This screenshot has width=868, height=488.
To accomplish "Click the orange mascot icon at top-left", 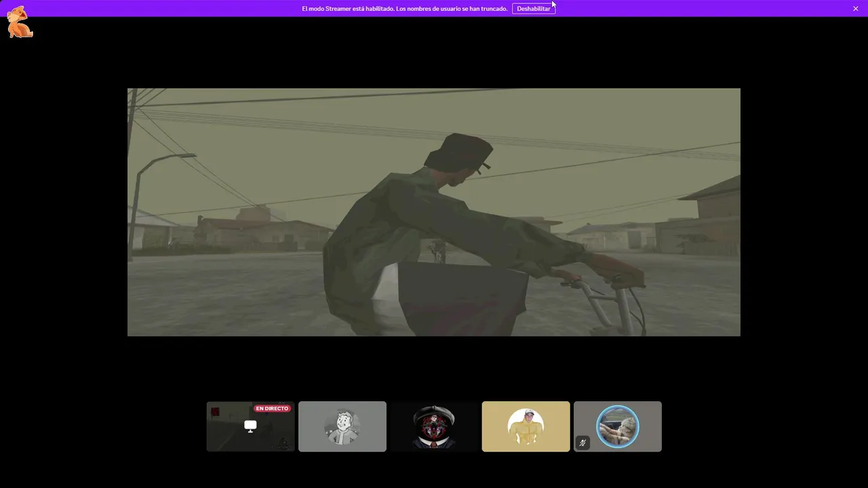I will 20,22.
